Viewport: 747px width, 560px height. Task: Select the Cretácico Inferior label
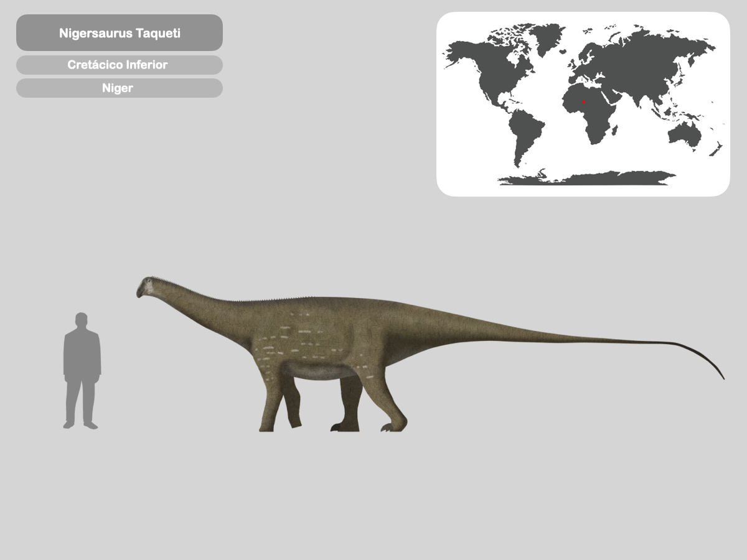(120, 65)
